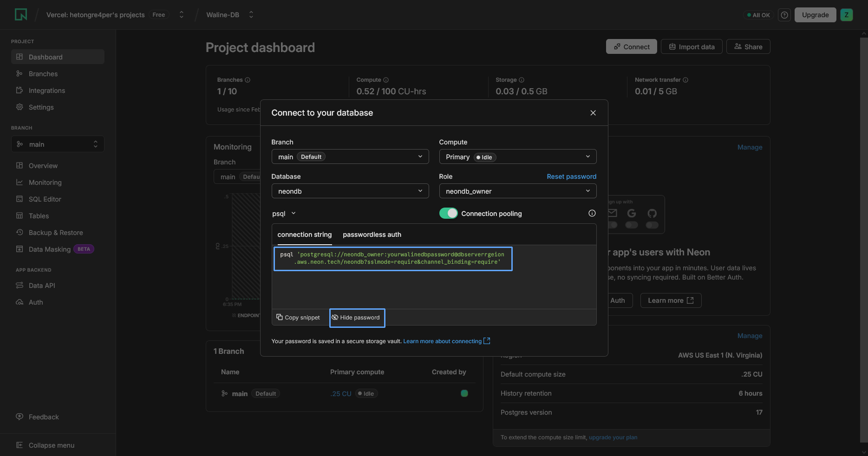The width and height of the screenshot is (868, 456).
Task: Disable the Connection pooling toggle
Action: tap(448, 213)
